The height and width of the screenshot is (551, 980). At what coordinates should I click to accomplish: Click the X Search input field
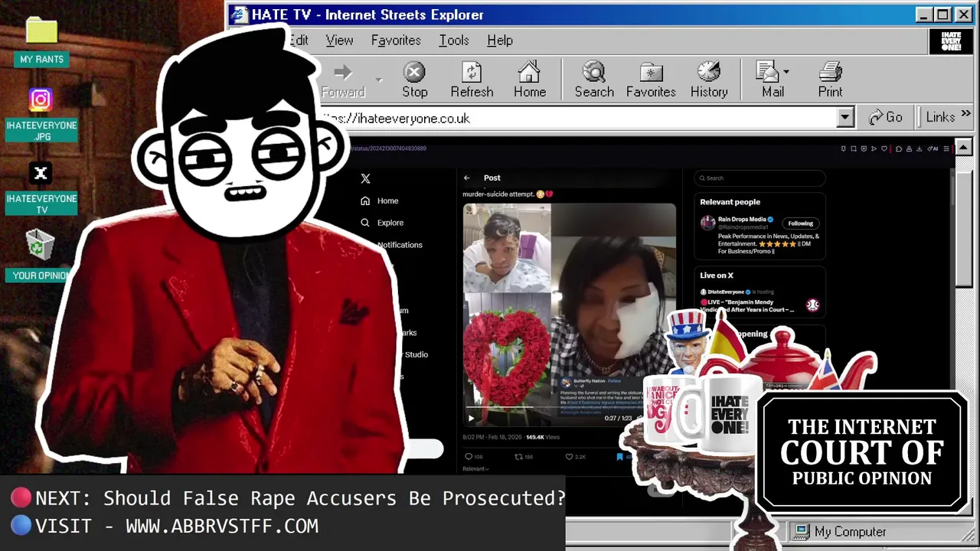[x=759, y=178]
